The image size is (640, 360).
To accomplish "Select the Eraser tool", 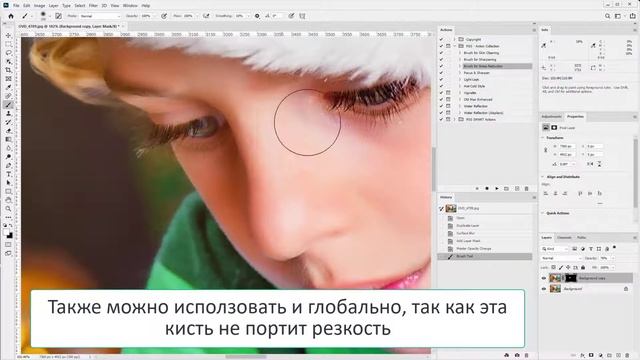I will 9,131.
